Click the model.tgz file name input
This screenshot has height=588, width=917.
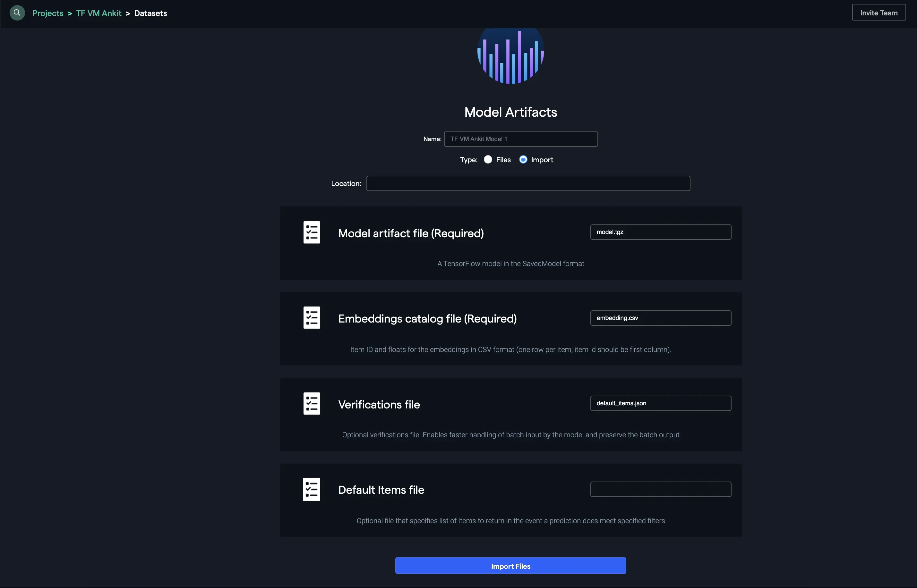click(x=660, y=231)
